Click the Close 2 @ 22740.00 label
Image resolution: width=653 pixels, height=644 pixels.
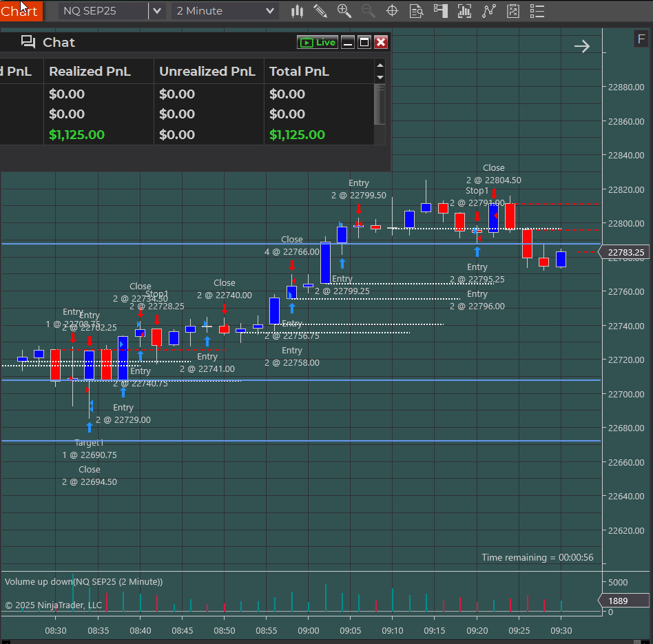pos(224,289)
